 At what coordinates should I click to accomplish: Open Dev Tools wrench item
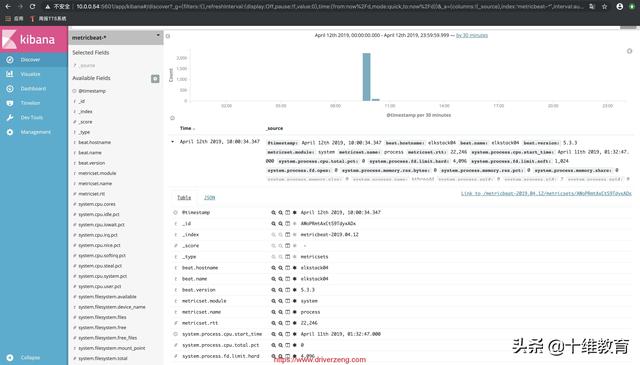(33, 118)
